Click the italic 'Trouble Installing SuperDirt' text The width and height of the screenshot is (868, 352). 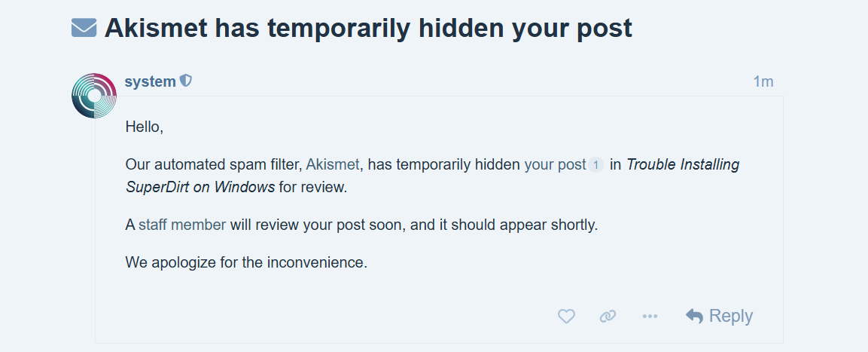(x=682, y=164)
